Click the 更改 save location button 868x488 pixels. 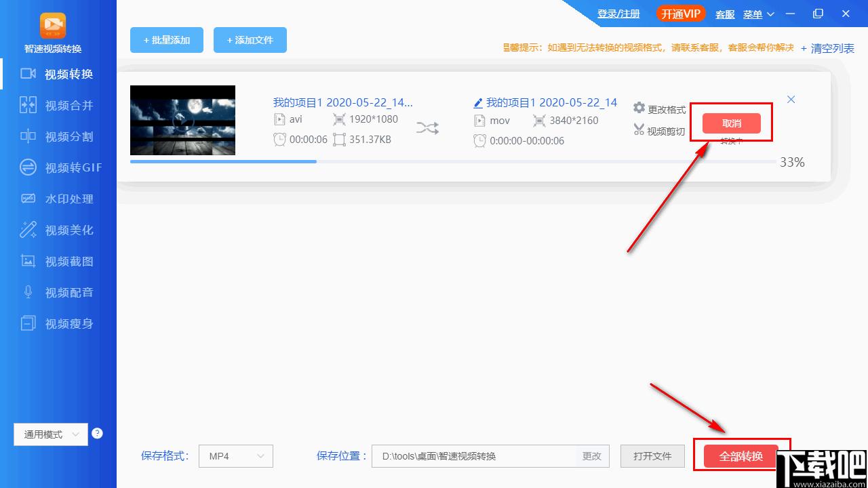592,456
